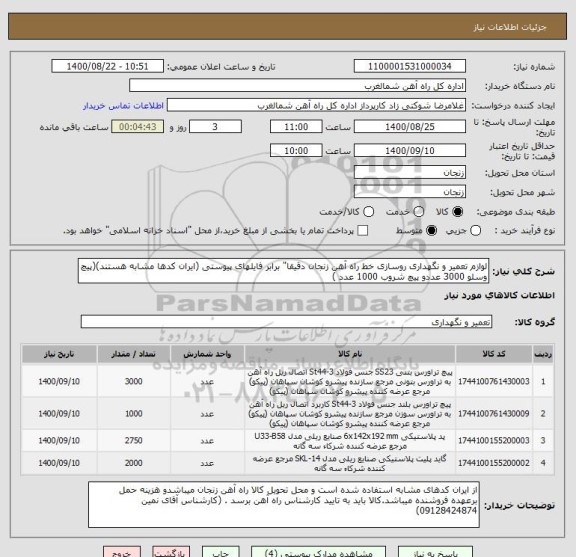Viewport: 576px width, 557px height.
Task: Open the اطلاعات تماس خریدار link
Action: [x=123, y=106]
